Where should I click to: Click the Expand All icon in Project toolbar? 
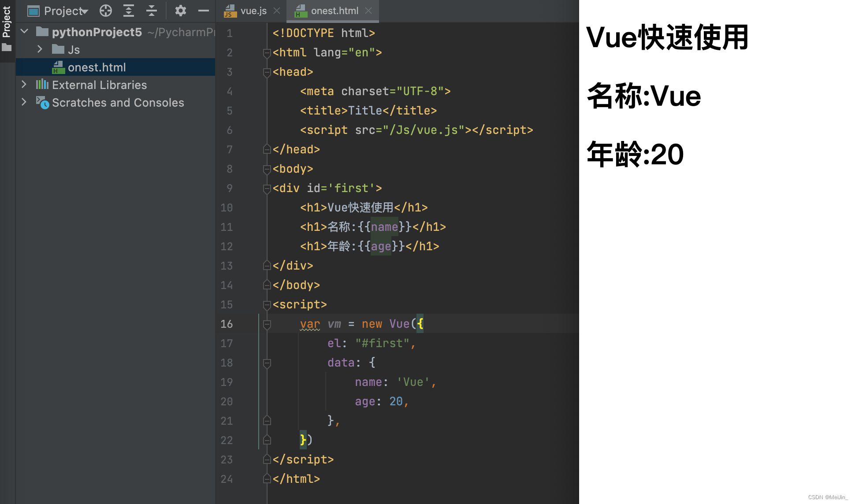click(129, 11)
